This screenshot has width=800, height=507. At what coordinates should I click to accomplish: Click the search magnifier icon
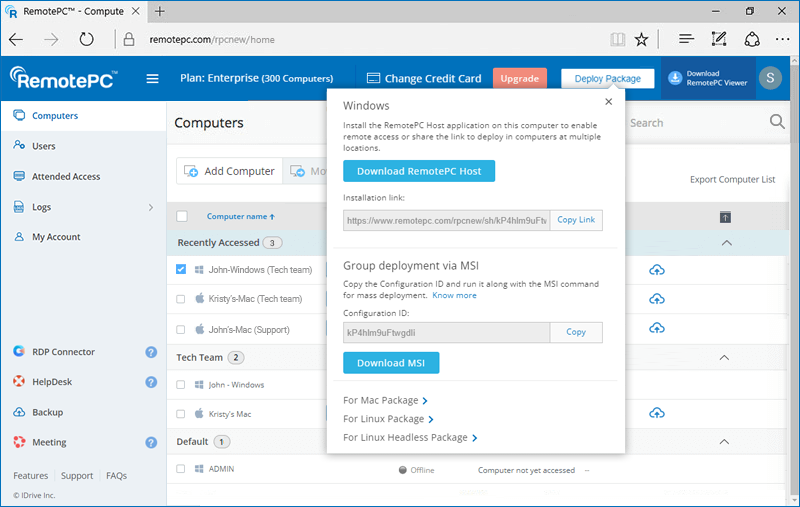(776, 122)
